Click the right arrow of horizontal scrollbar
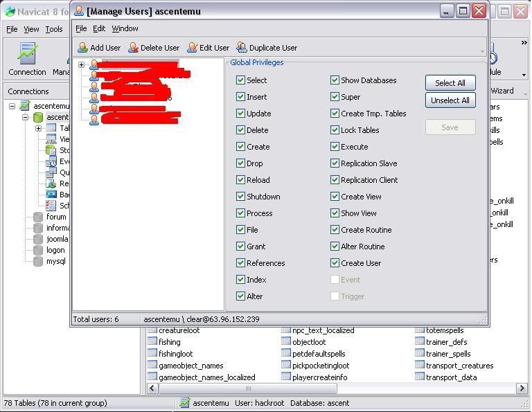The image size is (532, 412). [522, 388]
